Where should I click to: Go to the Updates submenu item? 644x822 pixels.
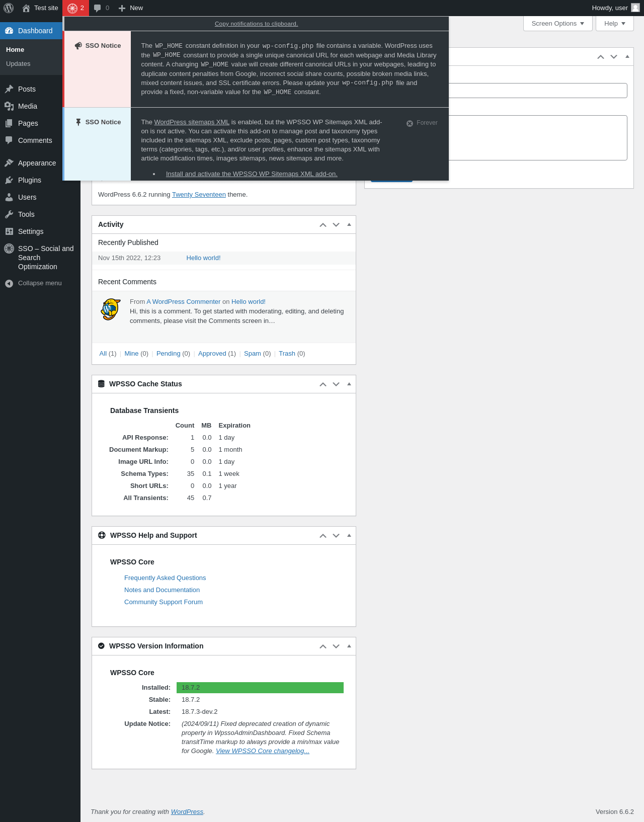tap(18, 64)
